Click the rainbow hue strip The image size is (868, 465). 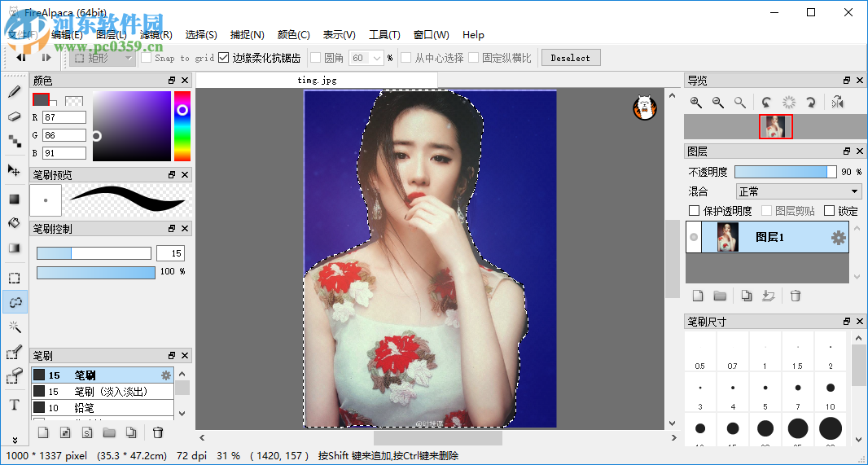[x=182, y=126]
